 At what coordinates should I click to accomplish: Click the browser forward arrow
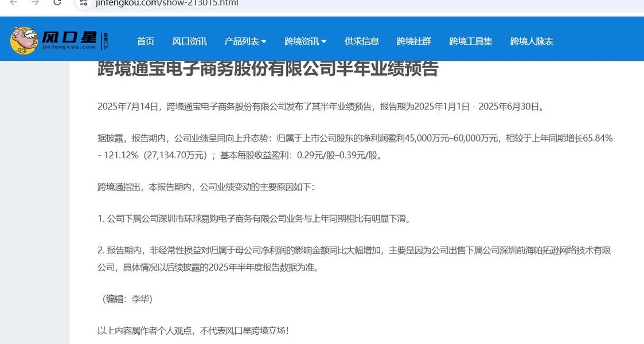point(36,2)
